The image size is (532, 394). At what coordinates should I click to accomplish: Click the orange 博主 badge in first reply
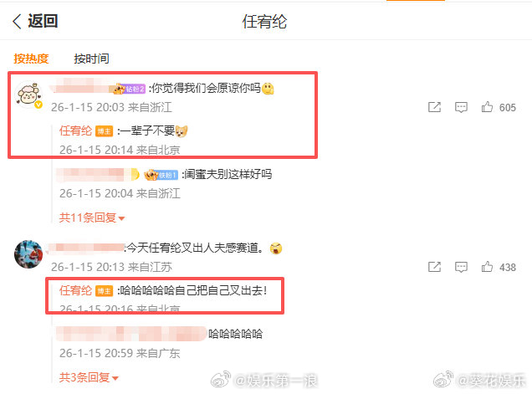pos(105,131)
